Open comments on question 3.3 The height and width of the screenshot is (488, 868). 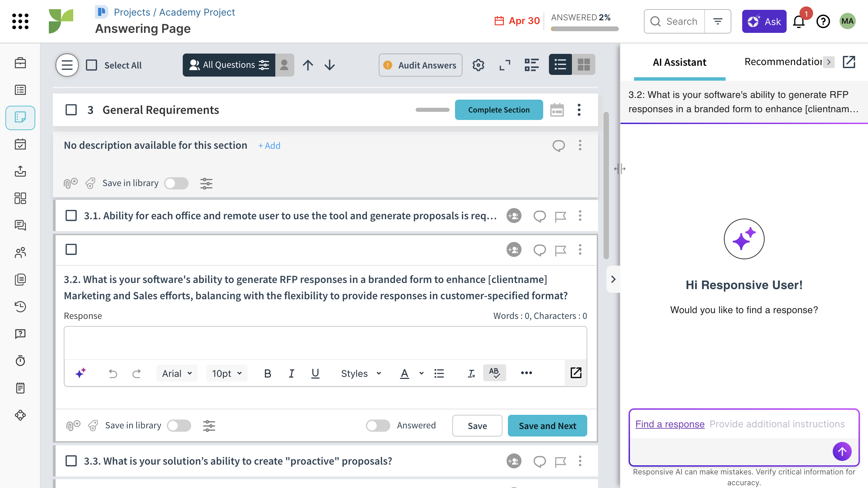pyautogui.click(x=539, y=461)
